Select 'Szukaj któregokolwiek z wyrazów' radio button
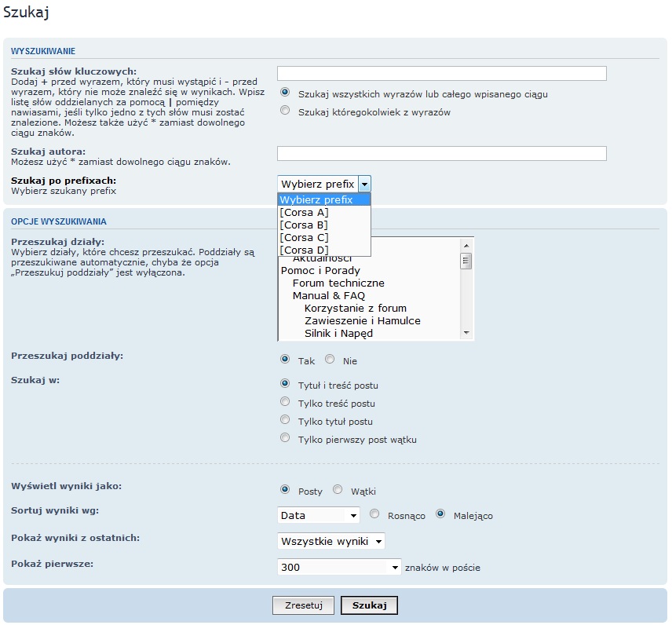Image resolution: width=672 pixels, height=625 pixels. [285, 111]
